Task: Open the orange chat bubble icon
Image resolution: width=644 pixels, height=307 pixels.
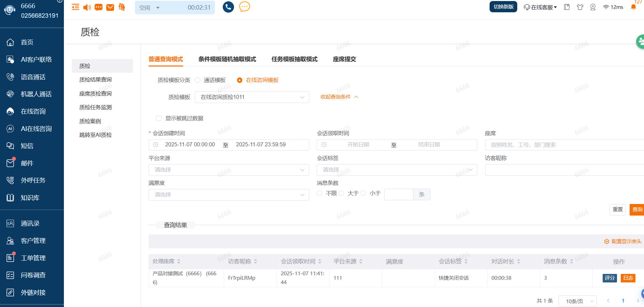Action: point(244,7)
